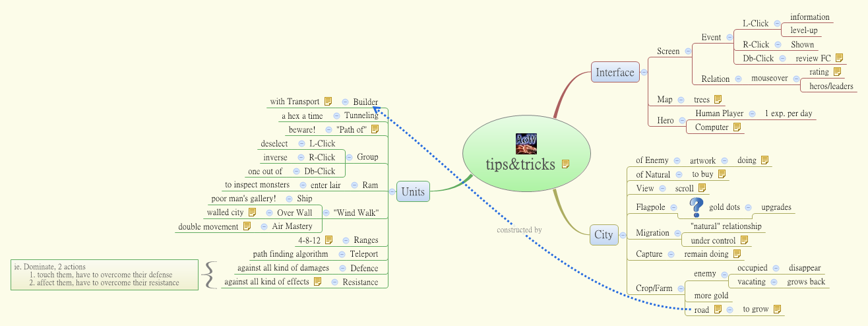The width and height of the screenshot is (868, 326).
Task: Collapse the Group subtopic
Action: point(349,157)
